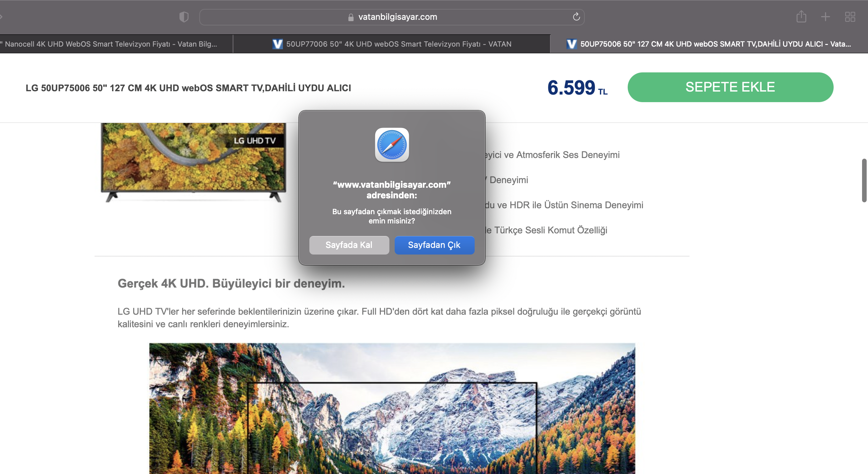Click the Safari compass icon in dialog
The height and width of the screenshot is (474, 868).
[392, 145]
